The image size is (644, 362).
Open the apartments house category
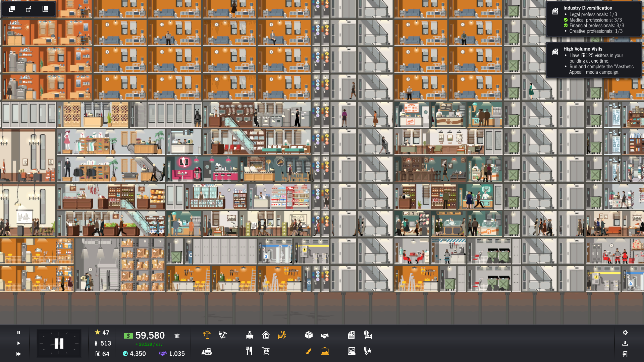pos(266,335)
